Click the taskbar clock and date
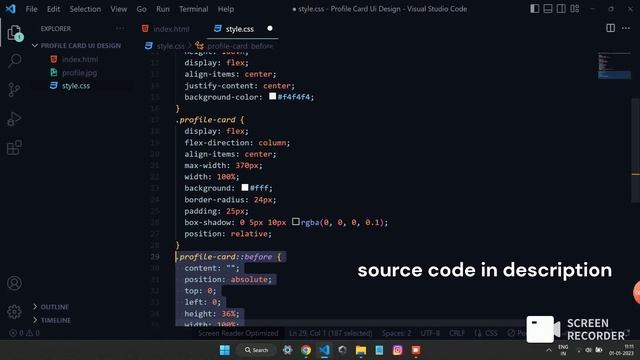The image size is (640, 360). 622,350
